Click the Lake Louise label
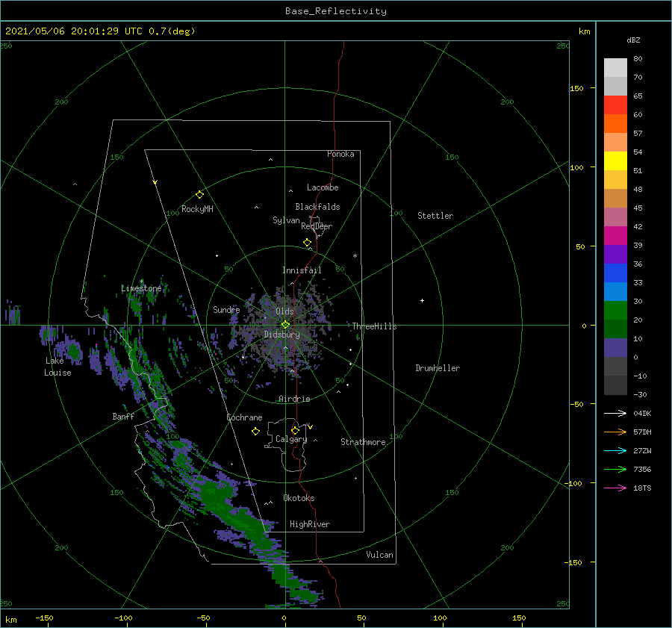The height and width of the screenshot is (628, 672). point(57,367)
